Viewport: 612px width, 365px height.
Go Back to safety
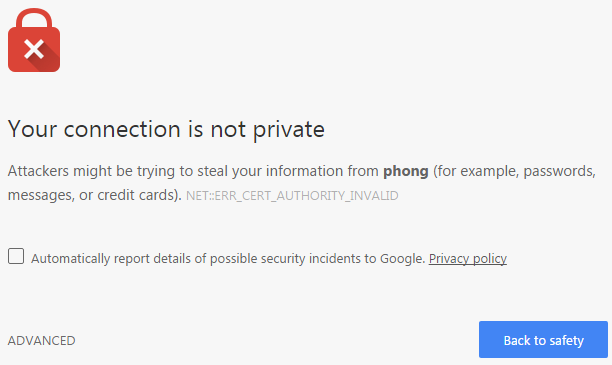coord(543,340)
